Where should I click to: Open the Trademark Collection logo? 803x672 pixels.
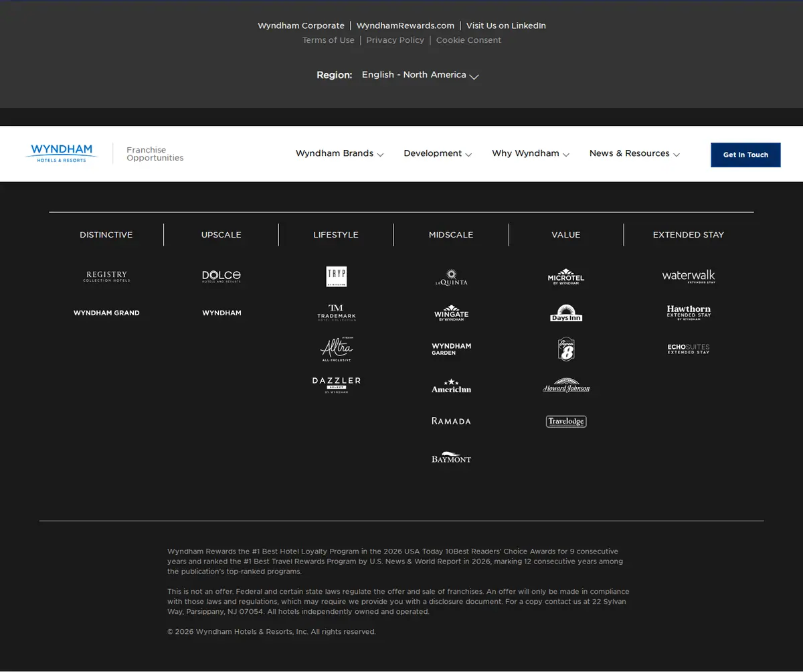tap(337, 313)
